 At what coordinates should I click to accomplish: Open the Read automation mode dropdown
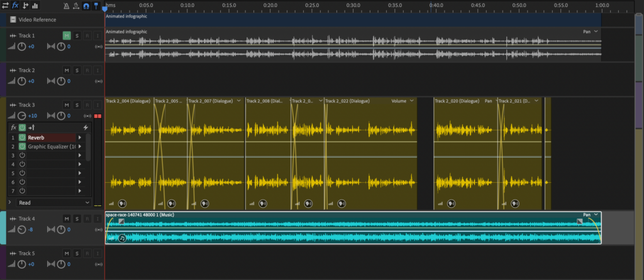tap(50, 203)
